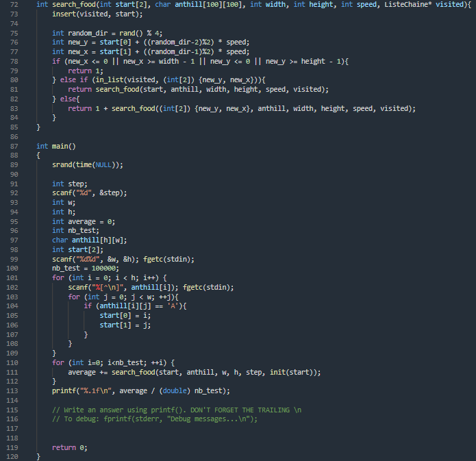Viewport: 476px width, 461px height.
Task: Click the srand(time(NULL)) call
Action: coord(88,164)
